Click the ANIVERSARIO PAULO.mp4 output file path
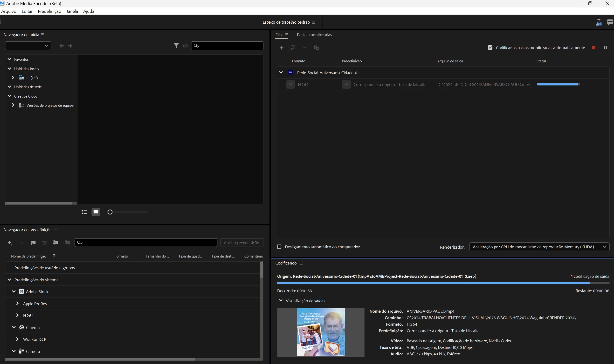Image resolution: width=614 pixels, height=364 pixels. tap(484, 84)
